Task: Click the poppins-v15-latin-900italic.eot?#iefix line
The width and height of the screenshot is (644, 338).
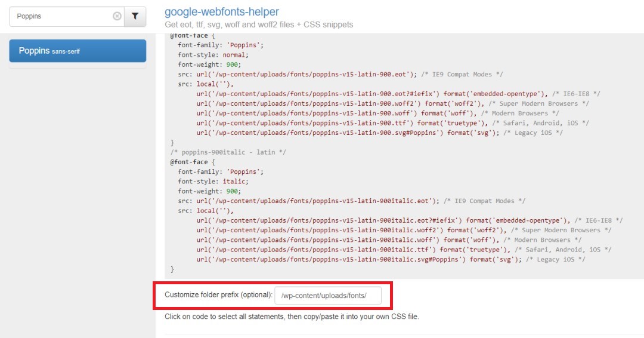Action: [x=410, y=220]
